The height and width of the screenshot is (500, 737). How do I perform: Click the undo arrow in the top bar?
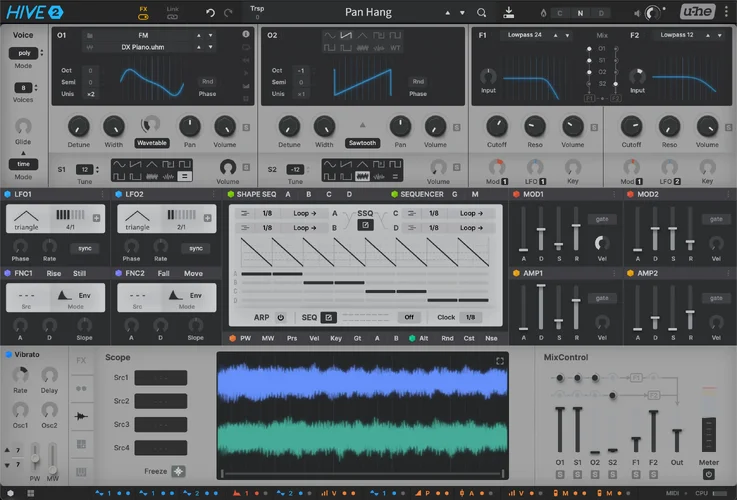pos(210,12)
